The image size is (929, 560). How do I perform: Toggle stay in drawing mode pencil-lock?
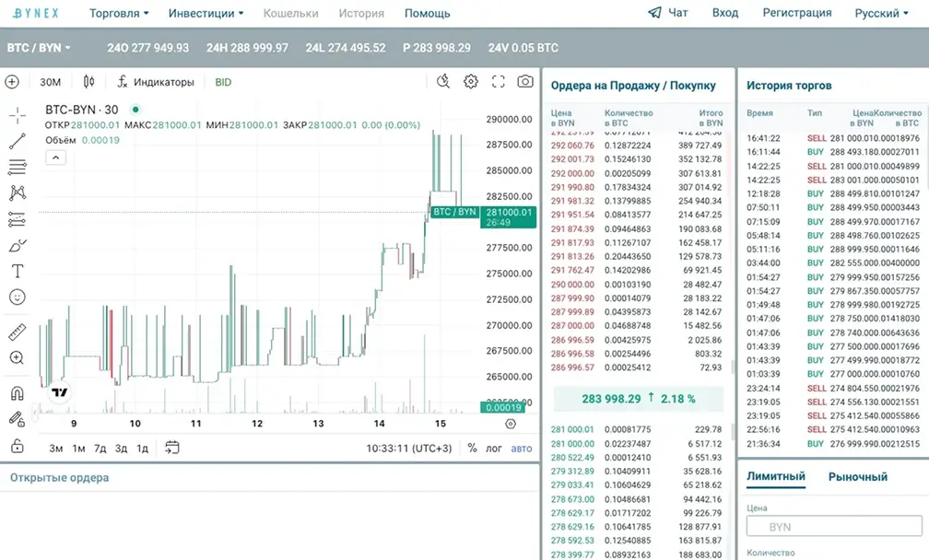click(x=18, y=419)
